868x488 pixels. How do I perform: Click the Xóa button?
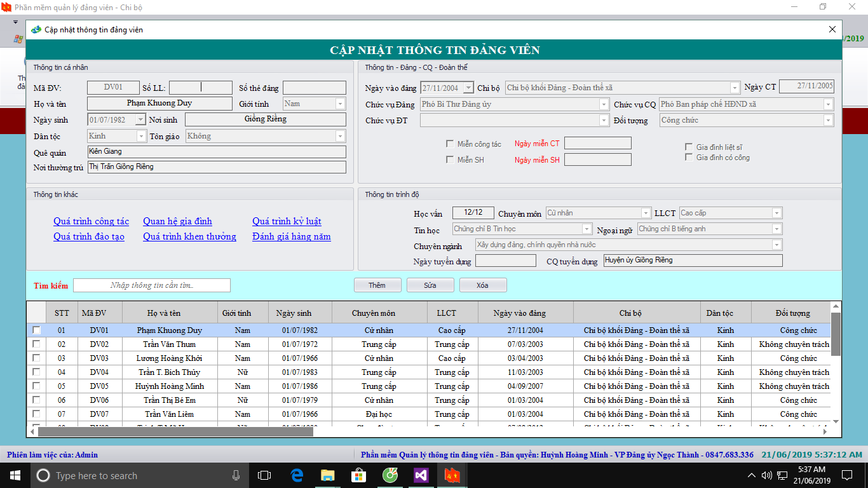[x=483, y=285]
